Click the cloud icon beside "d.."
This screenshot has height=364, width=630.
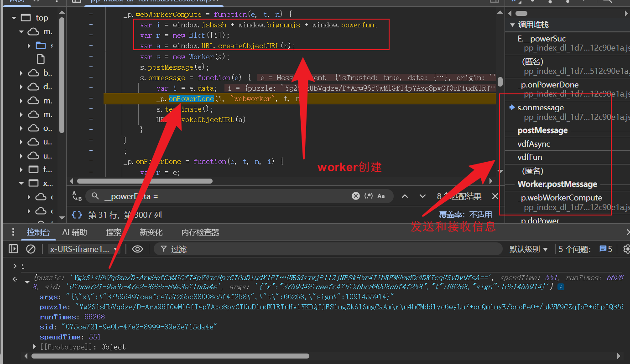[x=33, y=87]
